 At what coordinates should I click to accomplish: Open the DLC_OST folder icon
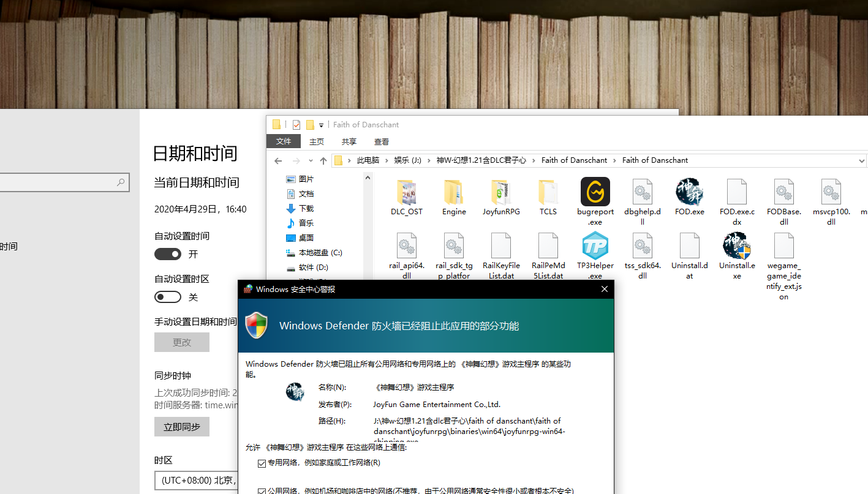point(407,192)
